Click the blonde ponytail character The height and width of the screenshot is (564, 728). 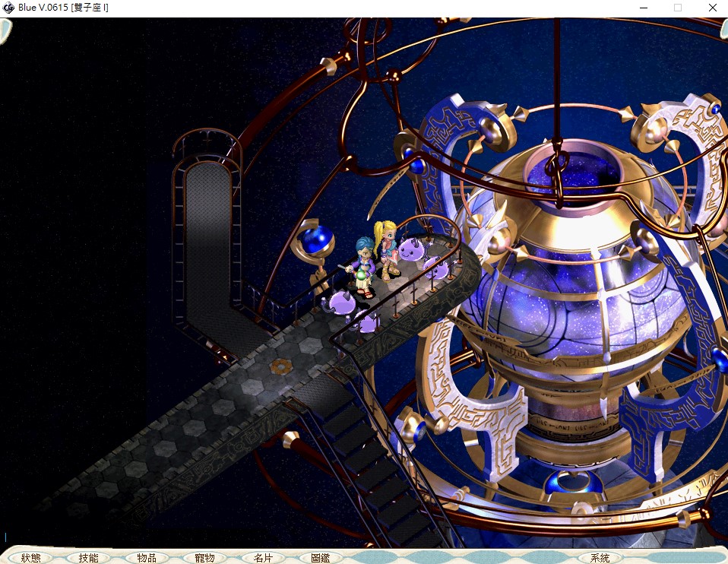click(x=388, y=251)
